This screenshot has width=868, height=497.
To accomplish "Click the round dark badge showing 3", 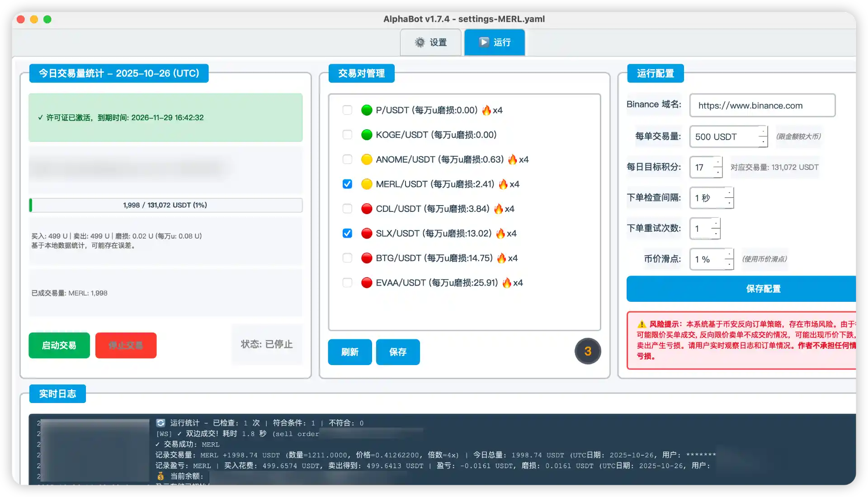I will click(x=587, y=351).
